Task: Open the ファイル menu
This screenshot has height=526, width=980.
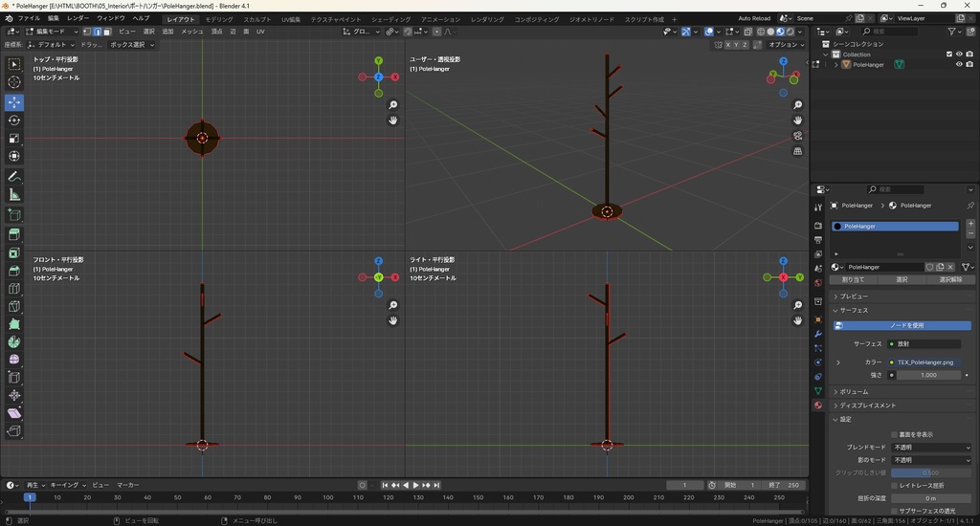Action: click(29, 18)
